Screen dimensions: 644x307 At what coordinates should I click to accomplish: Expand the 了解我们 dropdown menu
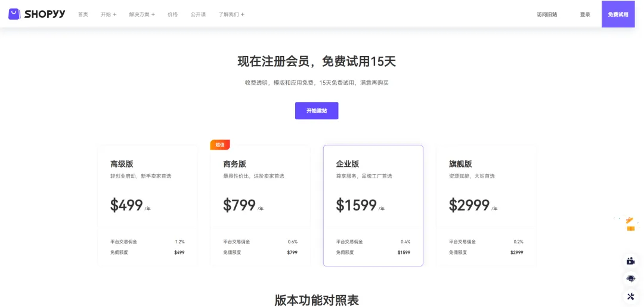tap(231, 14)
